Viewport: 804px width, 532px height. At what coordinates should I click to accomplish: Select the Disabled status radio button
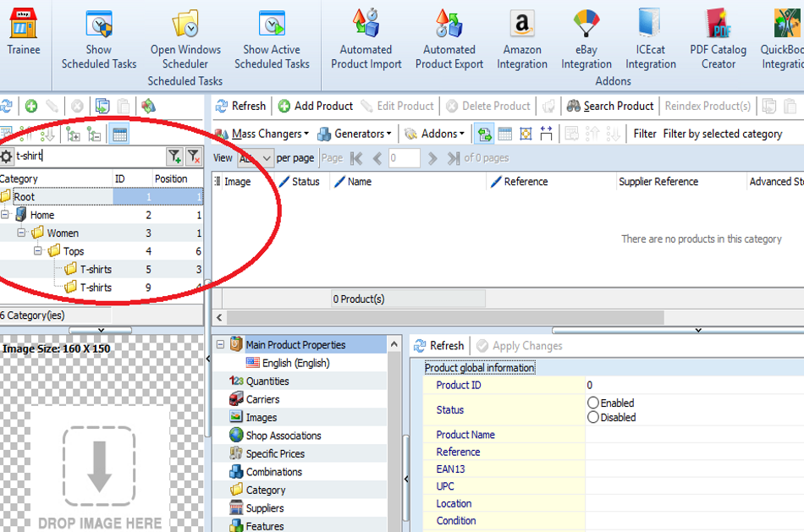[x=593, y=417]
